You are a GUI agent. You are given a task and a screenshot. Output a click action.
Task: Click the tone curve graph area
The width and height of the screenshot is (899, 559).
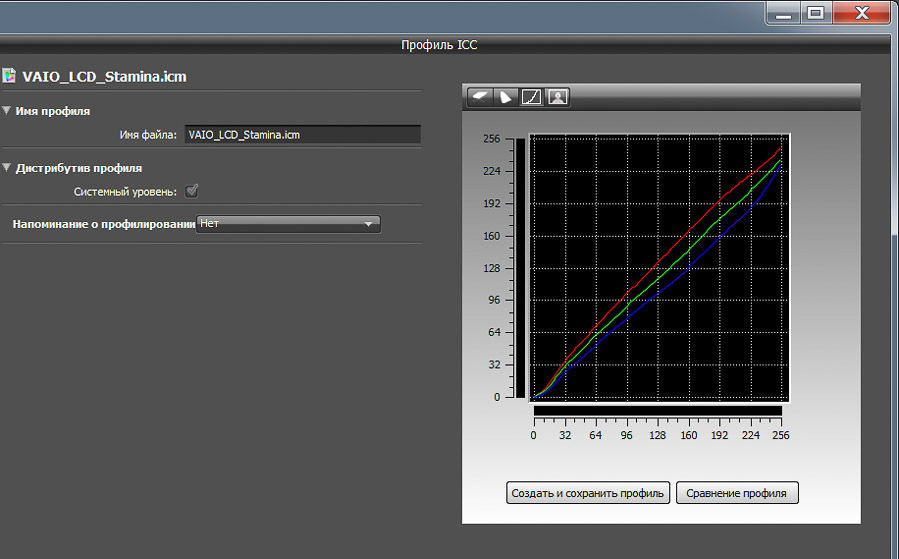(659, 268)
